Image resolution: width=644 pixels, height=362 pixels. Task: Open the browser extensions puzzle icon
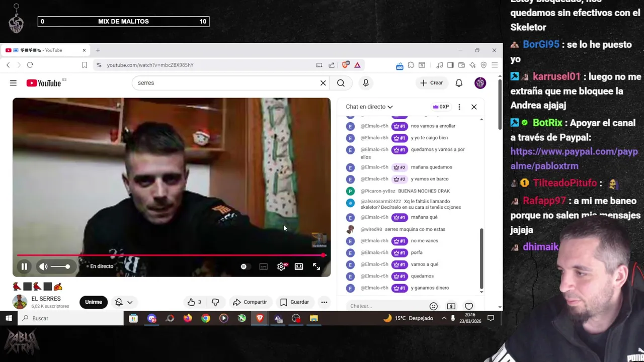(x=411, y=65)
